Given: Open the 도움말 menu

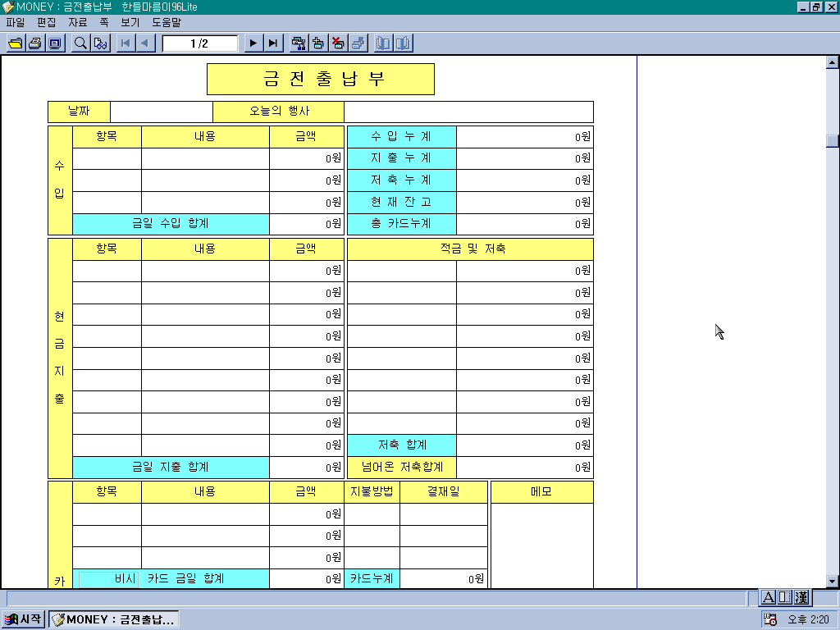Looking at the screenshot, I should (x=167, y=22).
